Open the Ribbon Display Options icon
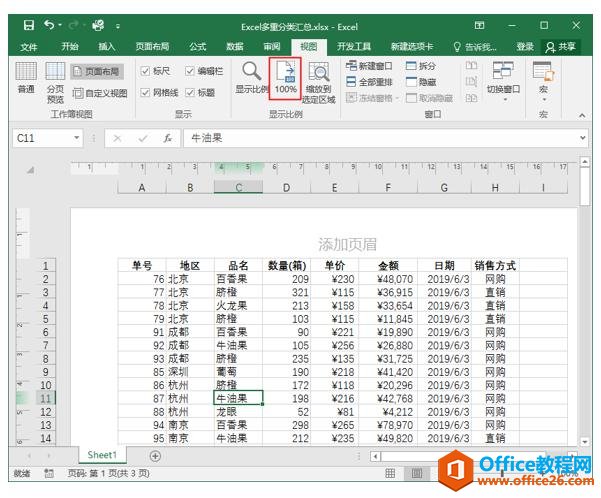This screenshot has width=601, height=498. point(479,25)
